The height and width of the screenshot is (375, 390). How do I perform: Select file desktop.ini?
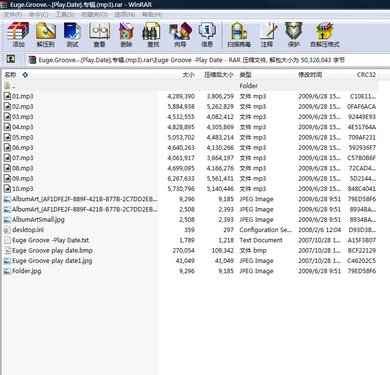click(x=28, y=230)
